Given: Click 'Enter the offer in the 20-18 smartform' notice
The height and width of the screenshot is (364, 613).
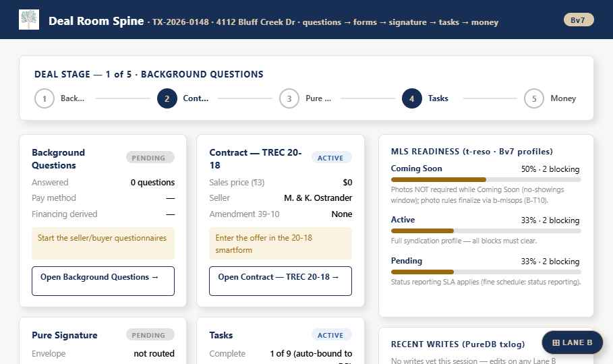Looking at the screenshot, I should [x=281, y=243].
